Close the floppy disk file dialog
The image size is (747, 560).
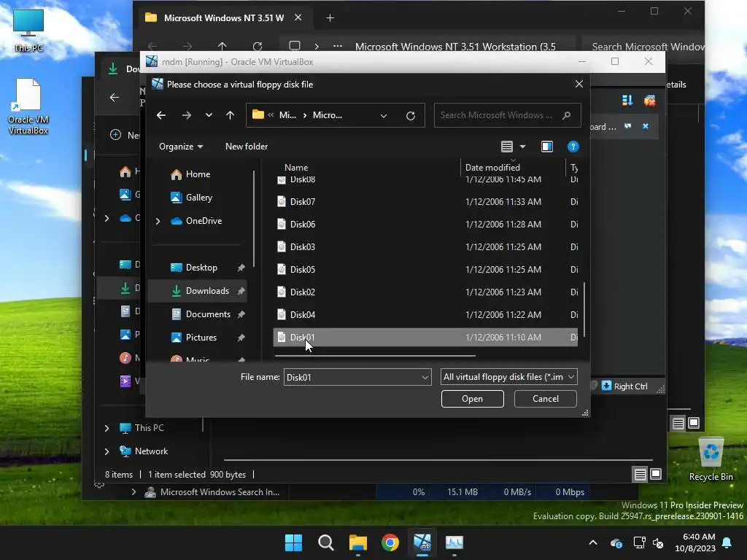click(x=578, y=85)
